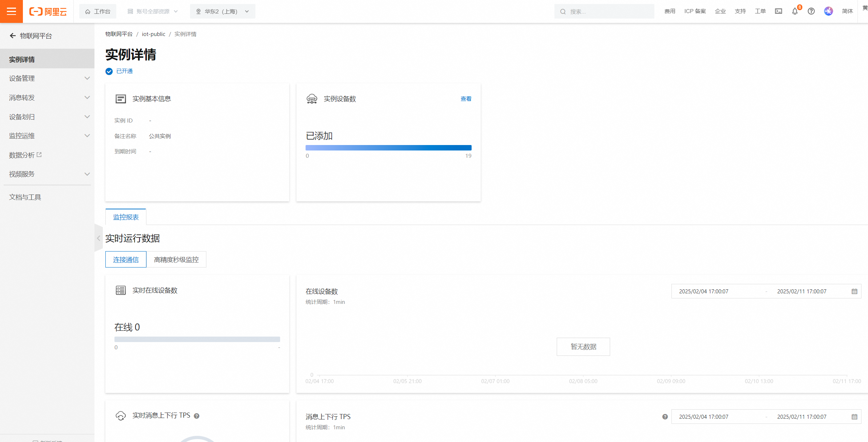Open help tooltip next to 实时消息上下行 TPS
Image resolution: width=868 pixels, height=442 pixels.
pos(197,416)
